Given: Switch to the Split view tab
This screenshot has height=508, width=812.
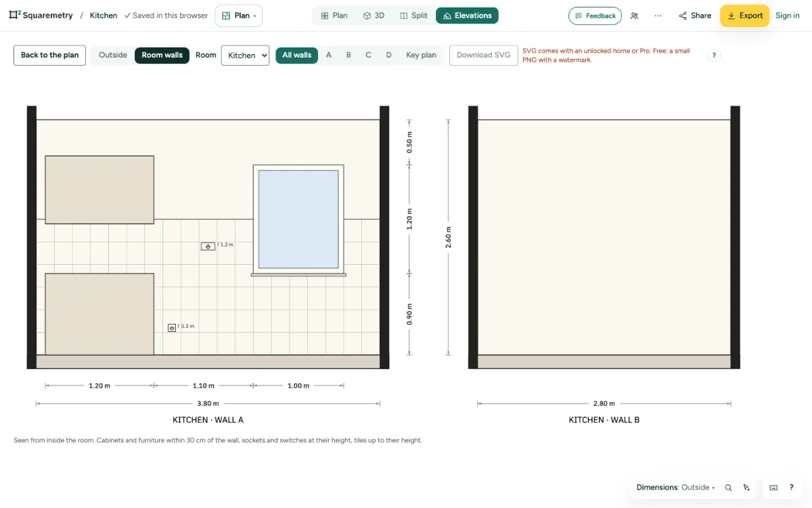Looking at the screenshot, I should (x=413, y=16).
